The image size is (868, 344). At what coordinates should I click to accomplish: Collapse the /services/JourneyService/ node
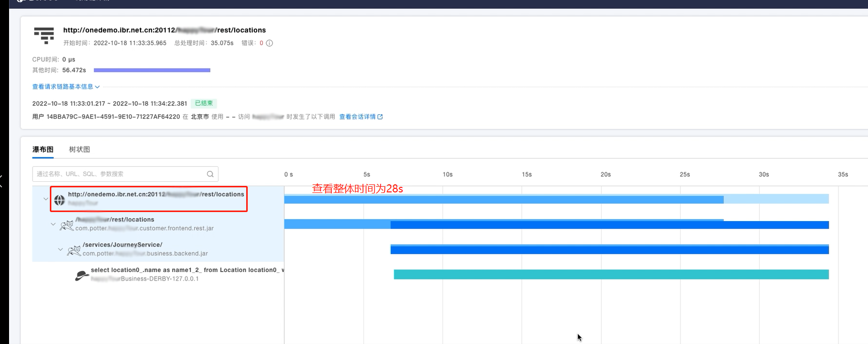pos(60,249)
